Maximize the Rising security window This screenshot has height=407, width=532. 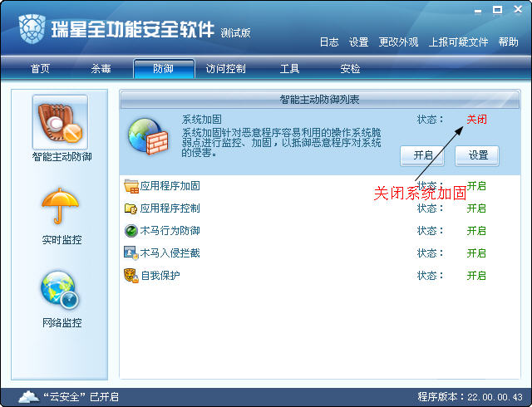(498, 10)
